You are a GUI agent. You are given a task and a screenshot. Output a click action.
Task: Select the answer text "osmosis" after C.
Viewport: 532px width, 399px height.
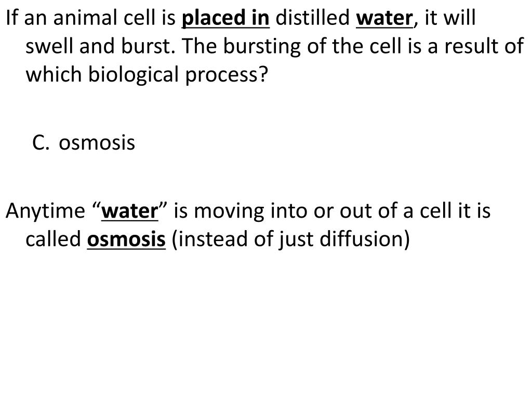tap(97, 142)
